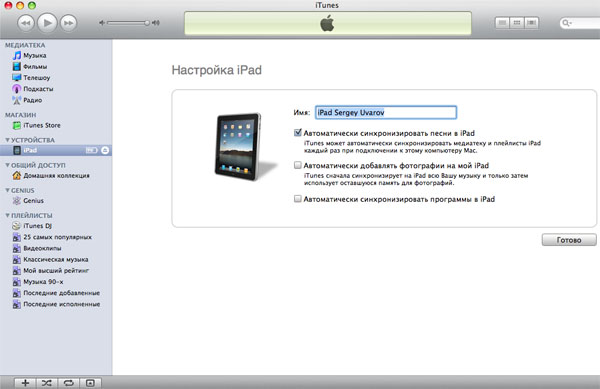Click the high volume speaker icon
Viewport: 600px width, 389px height.
155,23
